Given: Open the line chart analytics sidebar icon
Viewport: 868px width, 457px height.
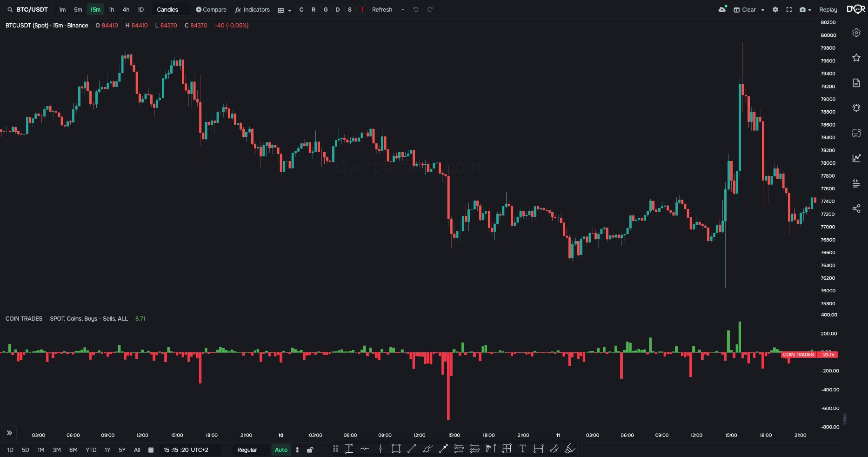Looking at the screenshot, I should click(856, 158).
